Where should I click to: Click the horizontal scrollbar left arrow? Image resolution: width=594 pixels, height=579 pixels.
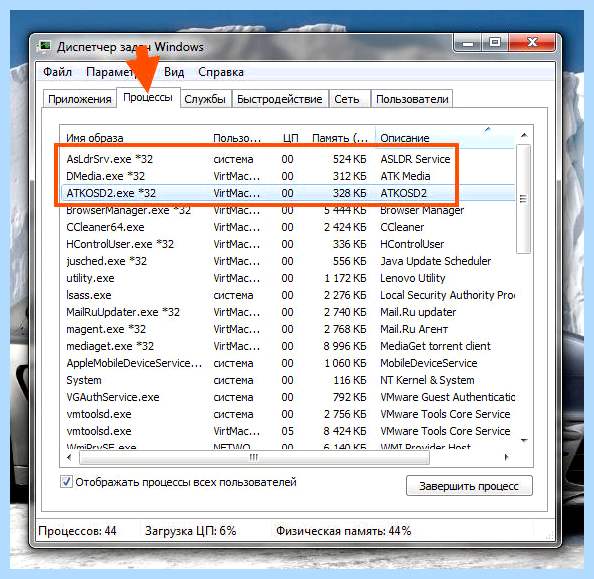(69, 457)
